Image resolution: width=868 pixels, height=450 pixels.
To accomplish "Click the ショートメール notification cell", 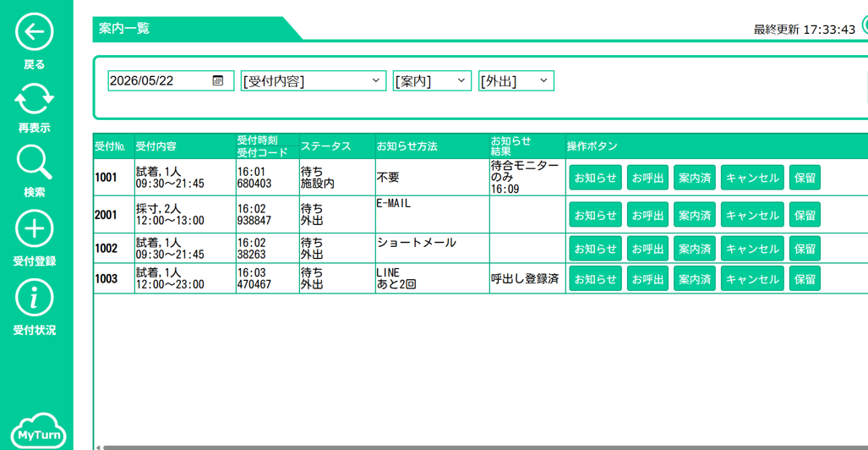I will click(x=433, y=249).
